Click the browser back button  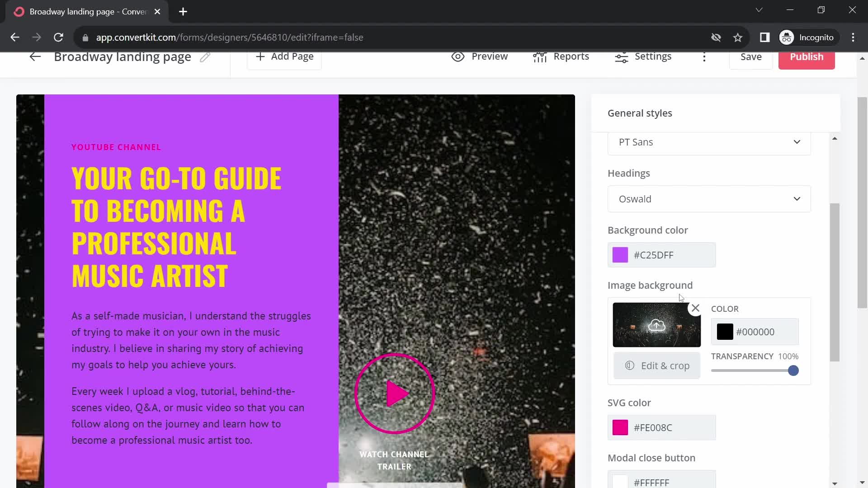coord(15,38)
